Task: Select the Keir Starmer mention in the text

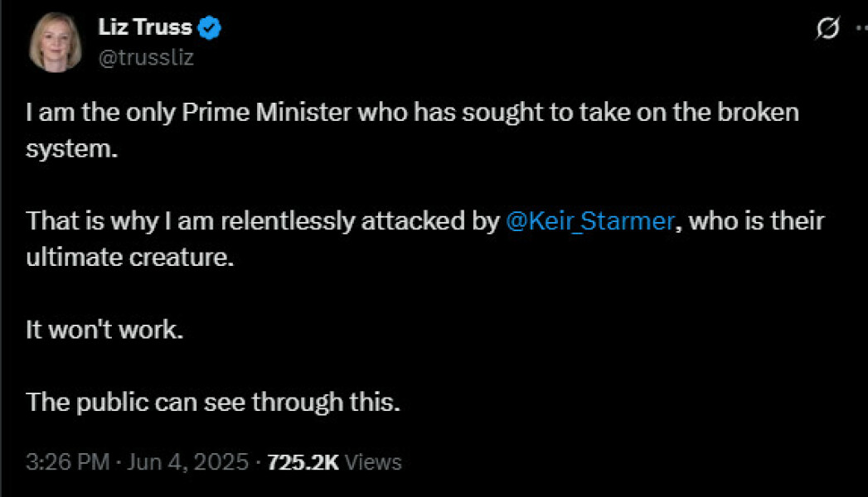Action: point(590,220)
